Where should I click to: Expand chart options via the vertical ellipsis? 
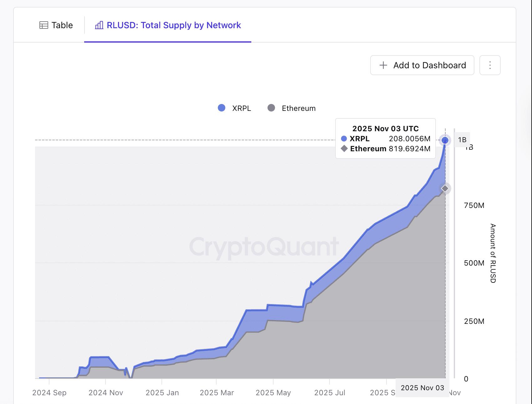(490, 65)
